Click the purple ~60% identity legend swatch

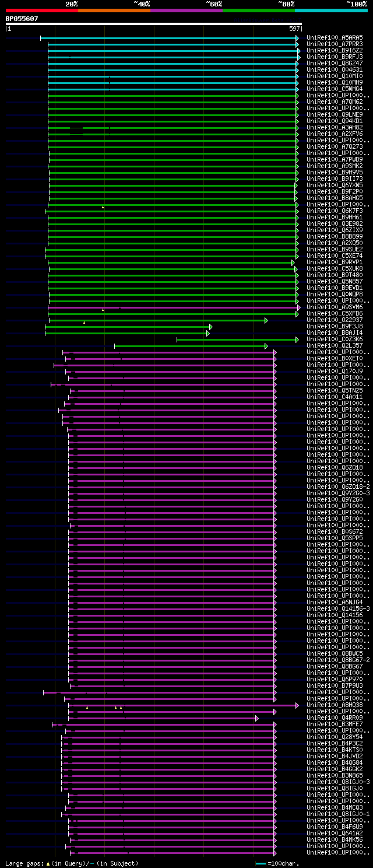(186, 10)
